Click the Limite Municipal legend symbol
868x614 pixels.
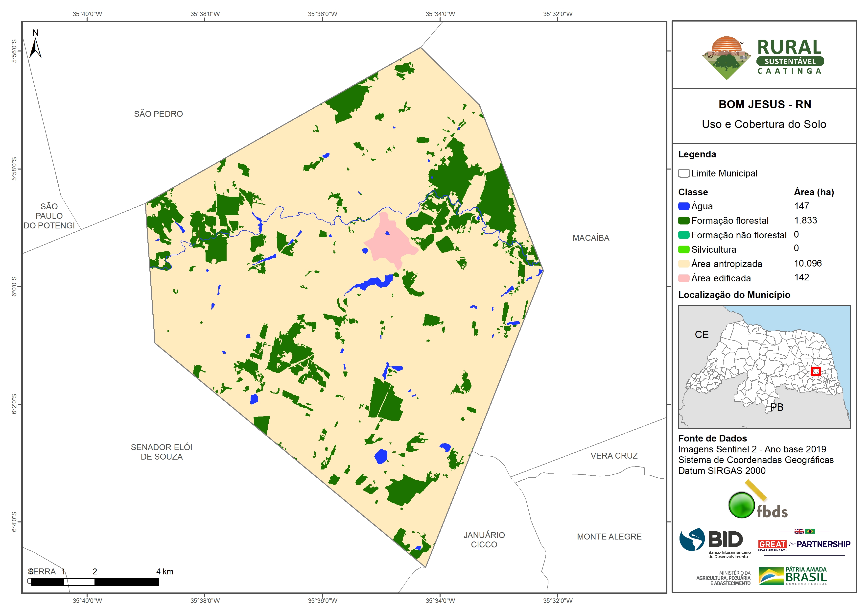point(683,173)
